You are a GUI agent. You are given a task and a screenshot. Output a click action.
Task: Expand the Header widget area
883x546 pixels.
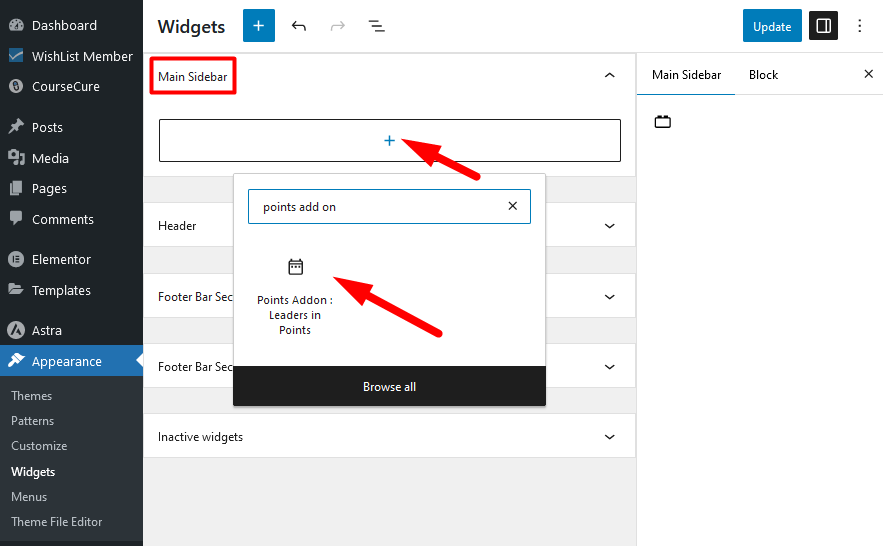coord(609,226)
